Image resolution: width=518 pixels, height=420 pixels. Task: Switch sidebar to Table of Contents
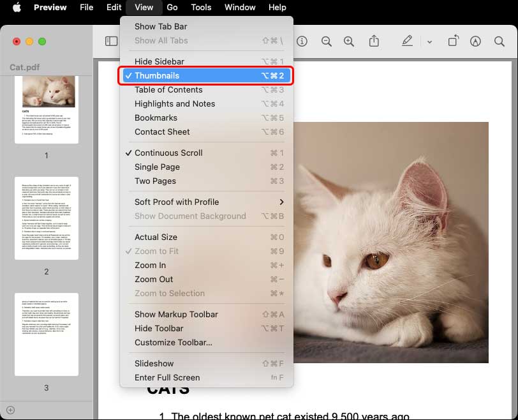pyautogui.click(x=207, y=90)
